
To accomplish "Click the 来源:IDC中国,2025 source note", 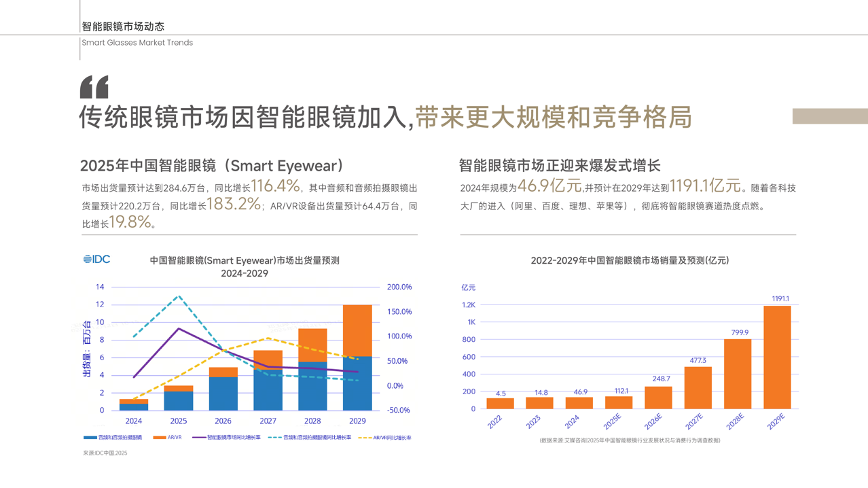I will tap(105, 453).
